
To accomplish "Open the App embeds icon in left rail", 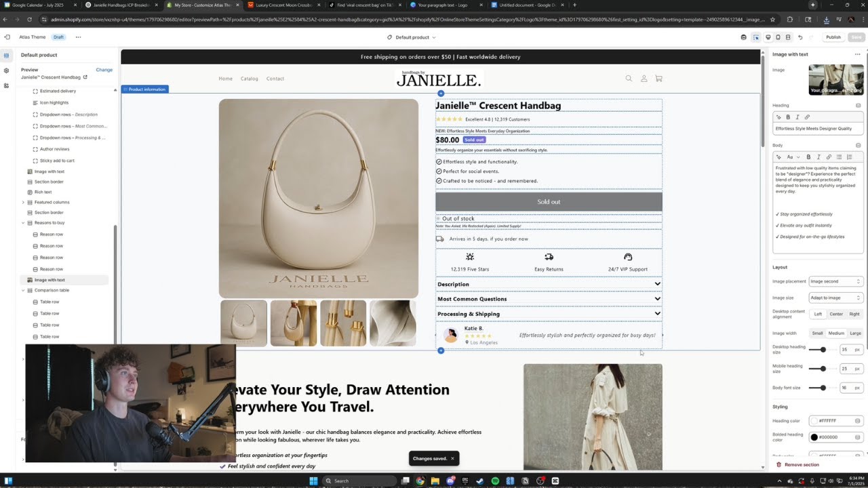I will pyautogui.click(x=6, y=85).
